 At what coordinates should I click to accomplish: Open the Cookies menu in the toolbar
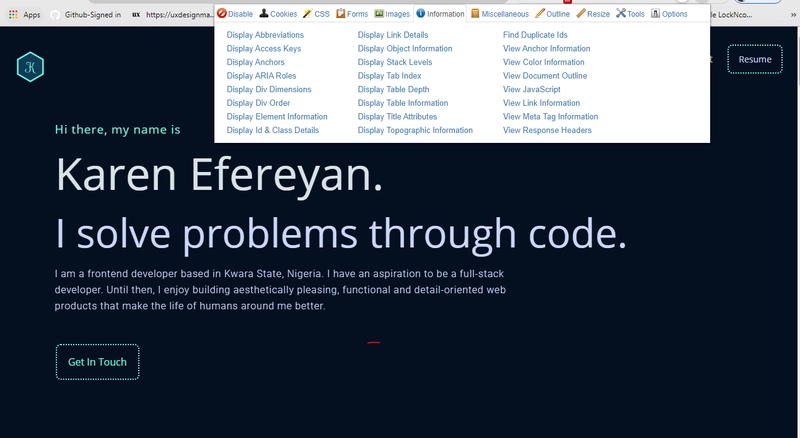point(278,14)
